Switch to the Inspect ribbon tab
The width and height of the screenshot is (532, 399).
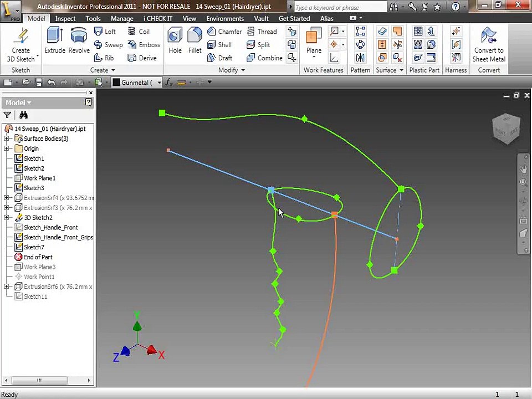click(65, 18)
